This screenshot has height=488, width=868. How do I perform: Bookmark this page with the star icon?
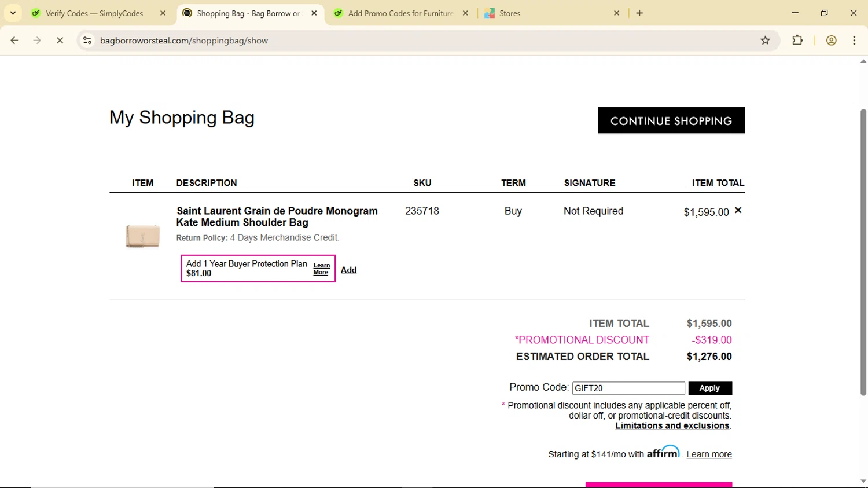[765, 41]
